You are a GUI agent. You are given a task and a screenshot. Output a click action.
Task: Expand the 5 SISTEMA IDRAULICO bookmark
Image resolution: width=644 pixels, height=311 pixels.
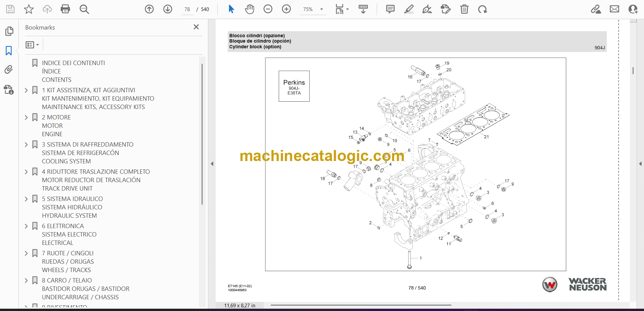tap(26, 199)
